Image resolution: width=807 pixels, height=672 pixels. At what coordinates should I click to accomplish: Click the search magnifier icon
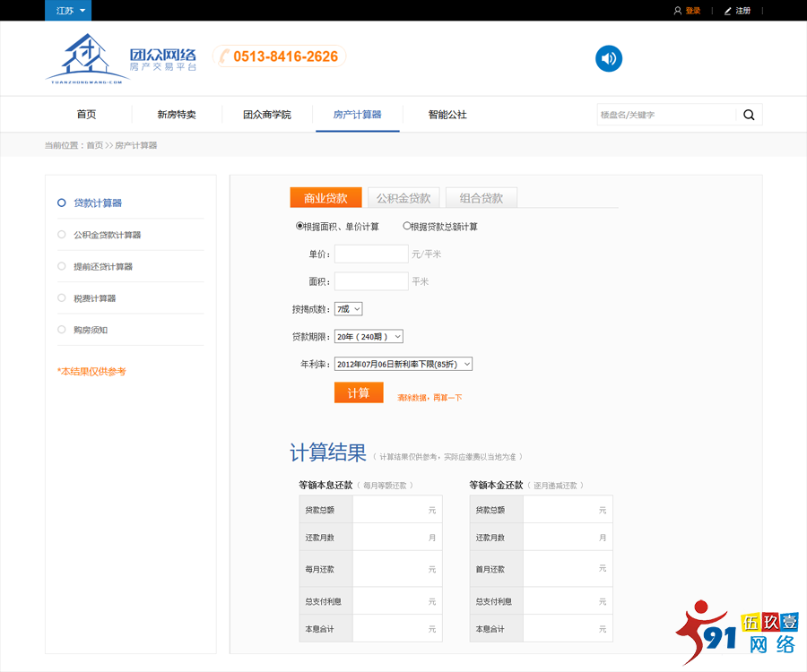coord(749,115)
